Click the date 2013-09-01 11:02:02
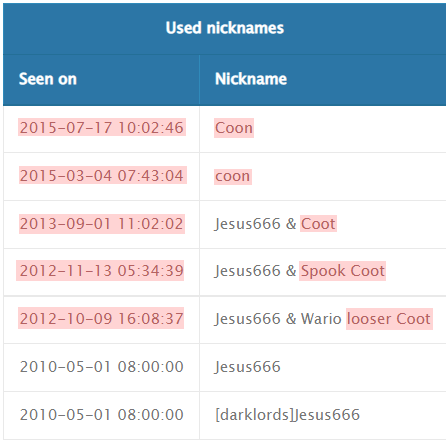446x445 pixels. click(102, 224)
